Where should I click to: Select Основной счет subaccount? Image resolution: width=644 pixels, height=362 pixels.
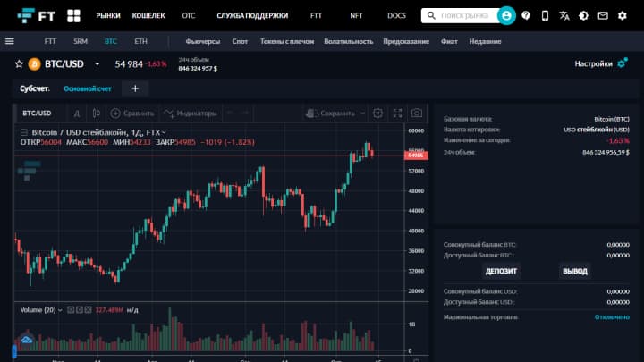point(88,88)
